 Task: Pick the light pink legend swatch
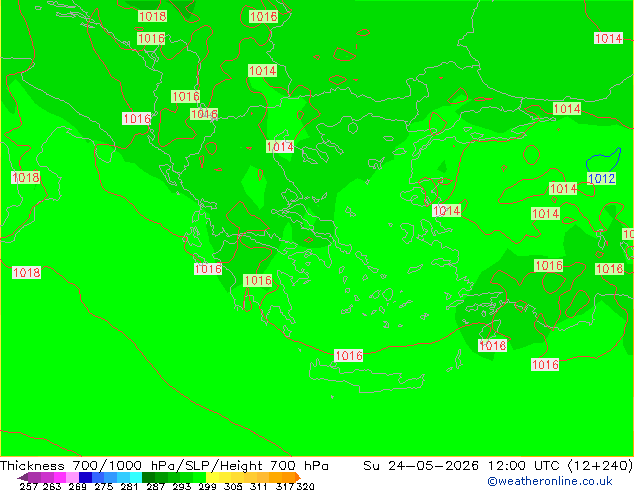click(72, 477)
